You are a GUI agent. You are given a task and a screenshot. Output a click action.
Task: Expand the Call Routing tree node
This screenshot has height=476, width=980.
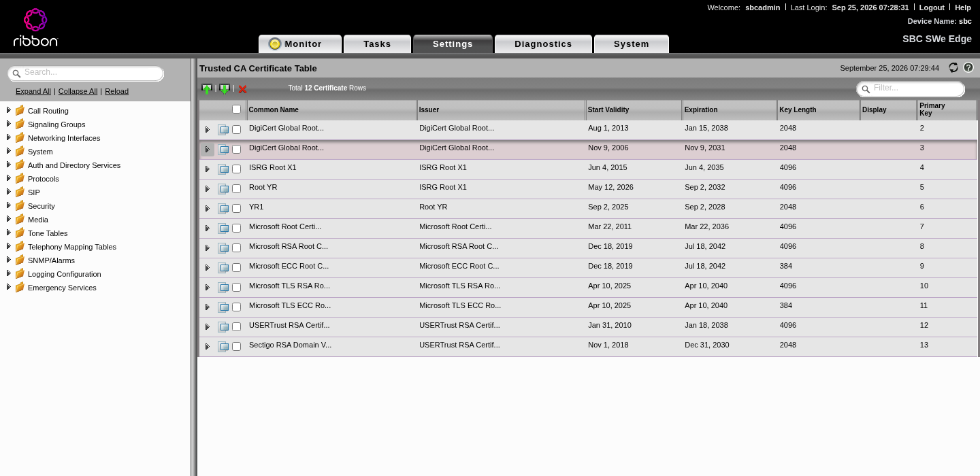coord(8,110)
